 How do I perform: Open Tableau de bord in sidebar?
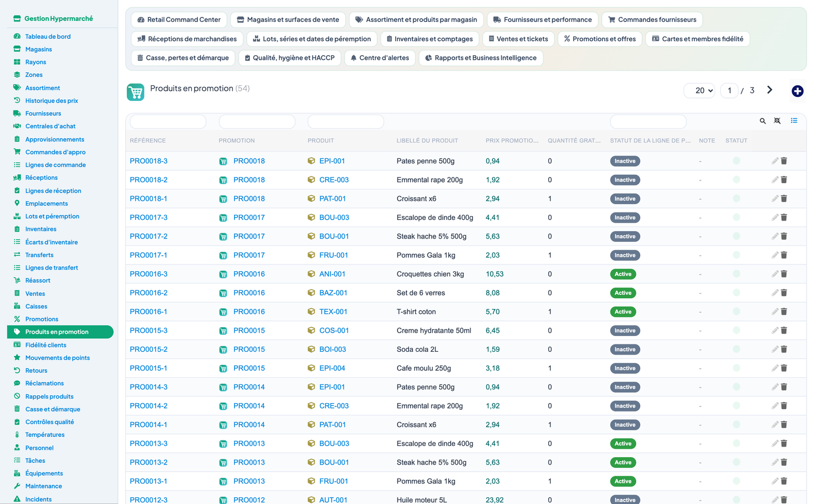pos(48,37)
